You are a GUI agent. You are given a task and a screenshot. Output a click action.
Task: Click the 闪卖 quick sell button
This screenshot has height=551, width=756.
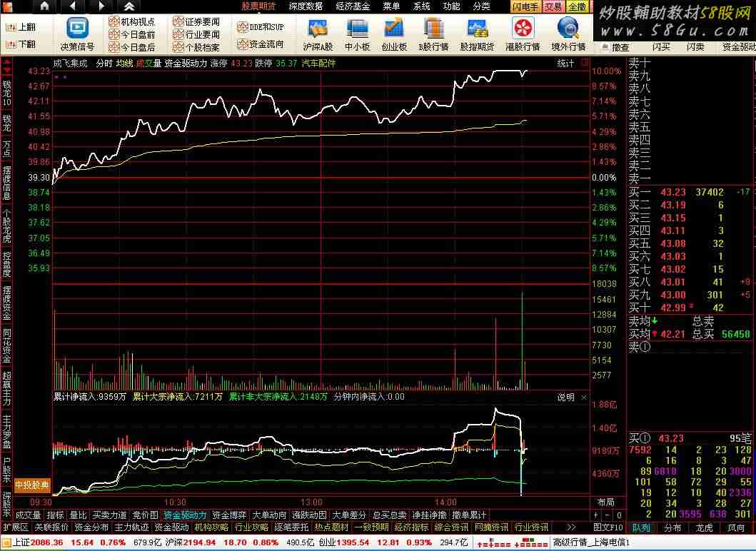(x=695, y=47)
